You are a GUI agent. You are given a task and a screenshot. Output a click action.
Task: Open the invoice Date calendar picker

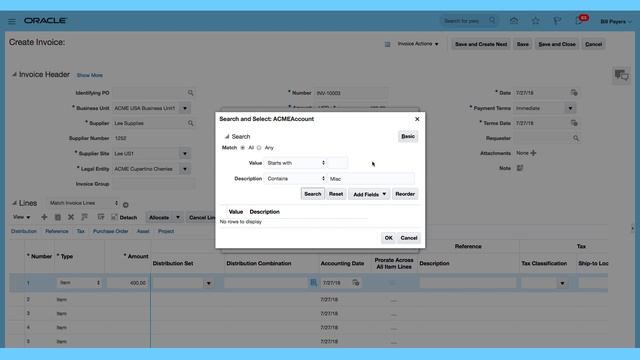[x=574, y=93]
